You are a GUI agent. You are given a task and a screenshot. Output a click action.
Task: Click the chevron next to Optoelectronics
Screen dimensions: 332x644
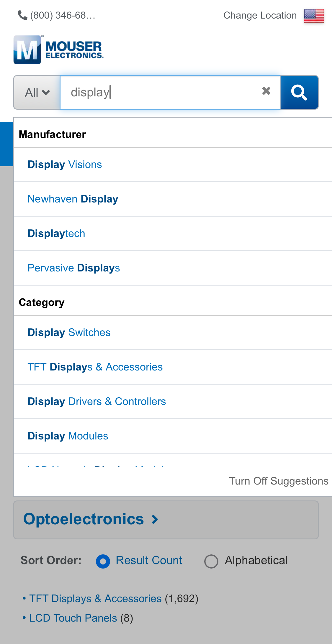155,519
